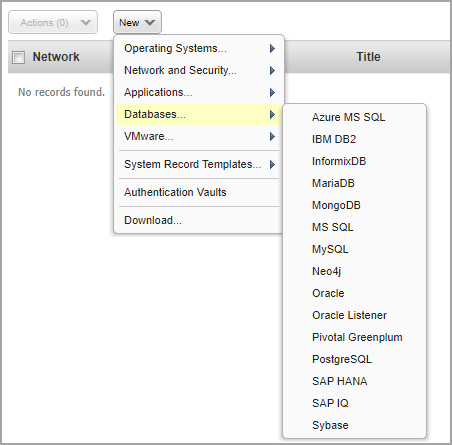452x445 pixels.
Task: Choose SAP HANA record type
Action: [x=354, y=381]
